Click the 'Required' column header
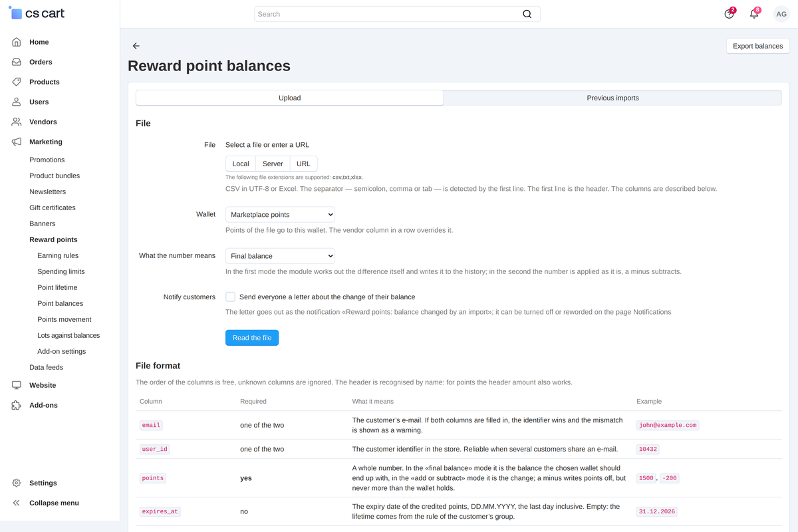This screenshot has height=532, width=798. pos(253,401)
